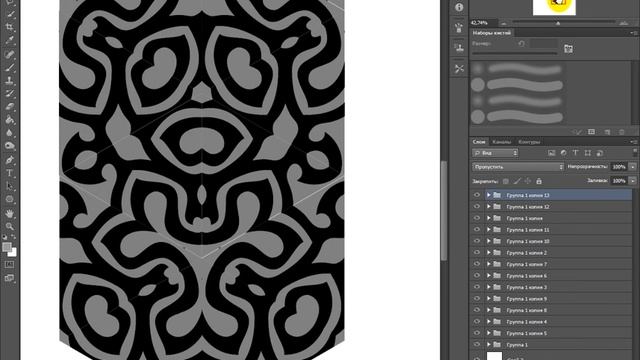Select the Type tool
This screenshot has height=360, width=640.
pos(10,173)
